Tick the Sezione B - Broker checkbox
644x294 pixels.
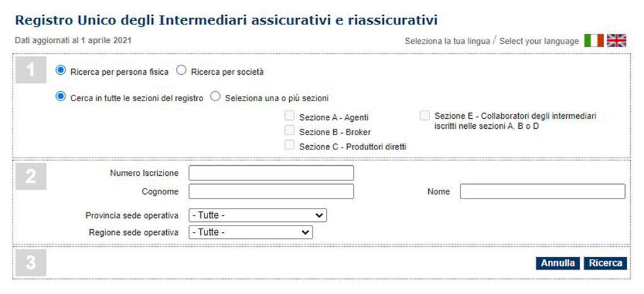click(x=289, y=131)
